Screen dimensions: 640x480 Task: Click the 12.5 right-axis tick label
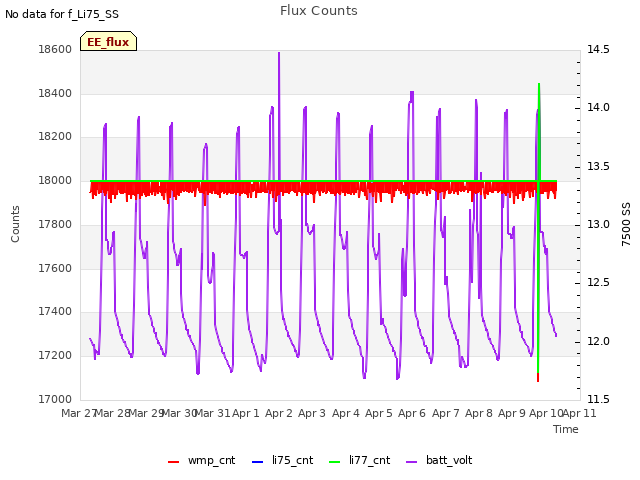598,282
